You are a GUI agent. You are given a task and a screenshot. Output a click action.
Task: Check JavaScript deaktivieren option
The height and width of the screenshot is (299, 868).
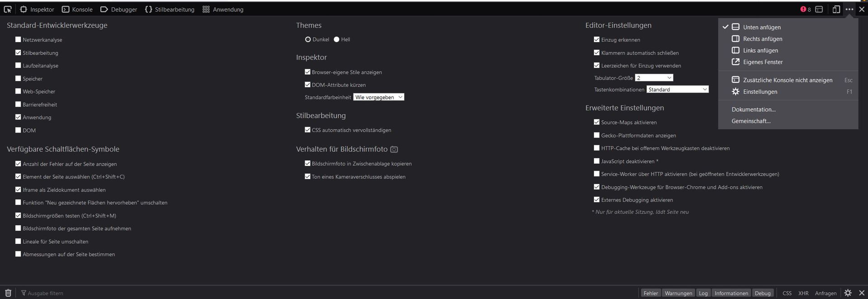pos(596,161)
